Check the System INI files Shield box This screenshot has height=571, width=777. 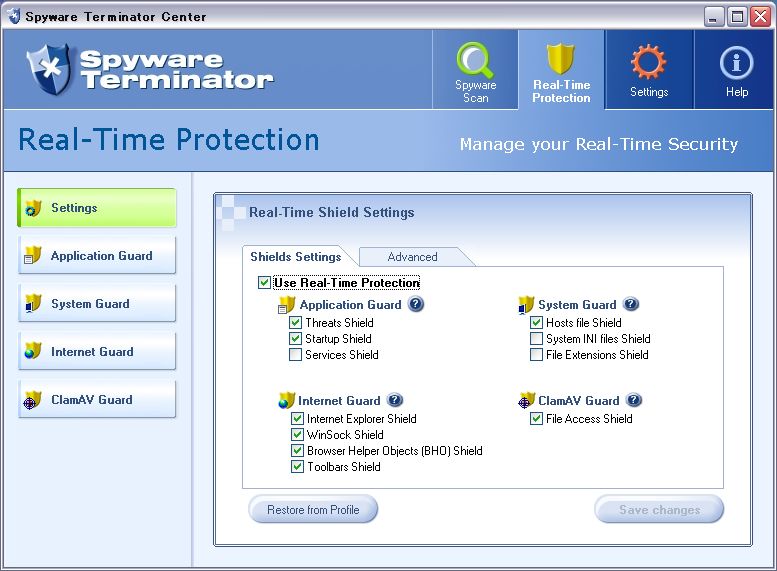(x=536, y=338)
